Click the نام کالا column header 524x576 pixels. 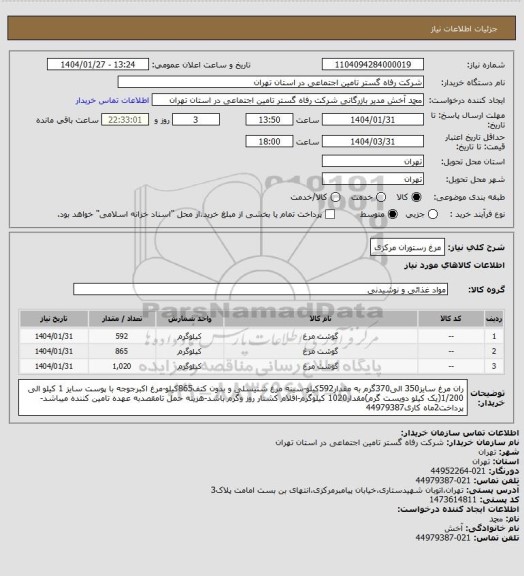point(320,319)
